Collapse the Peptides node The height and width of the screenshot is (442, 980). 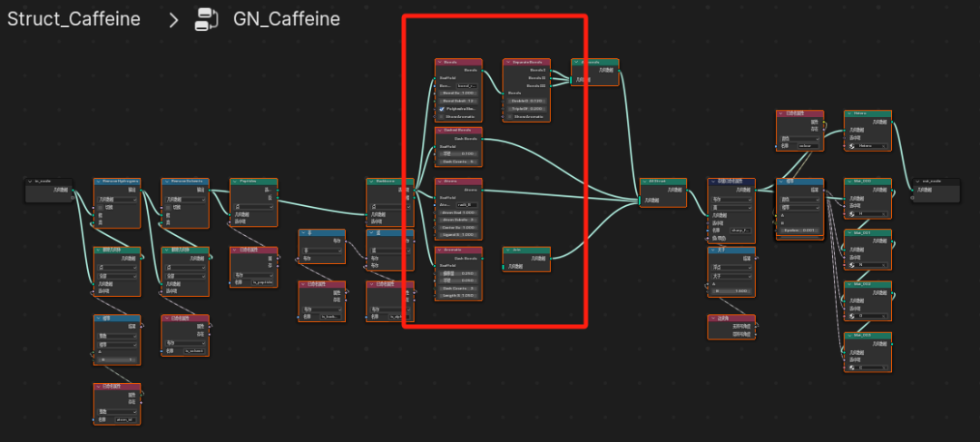[234, 182]
